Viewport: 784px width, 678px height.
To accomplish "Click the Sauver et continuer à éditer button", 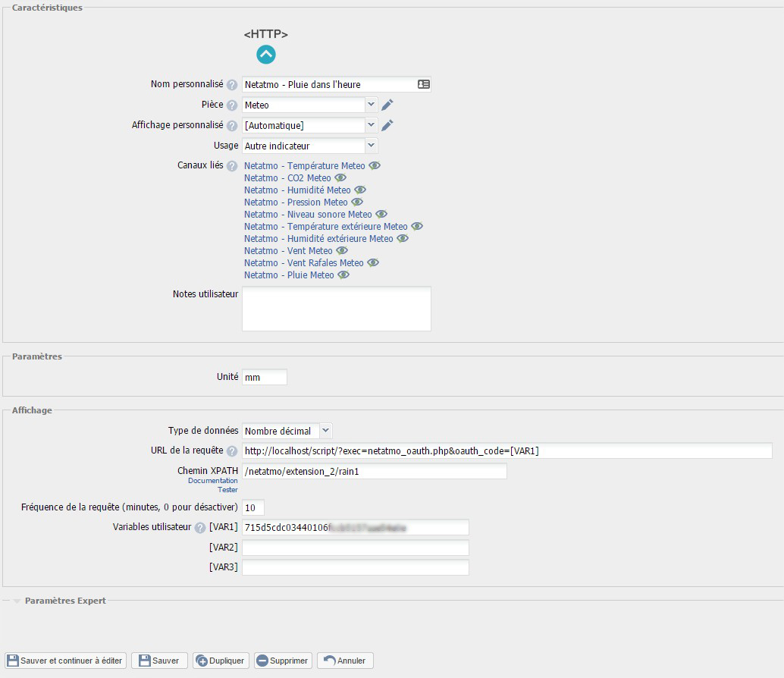I will [65, 661].
